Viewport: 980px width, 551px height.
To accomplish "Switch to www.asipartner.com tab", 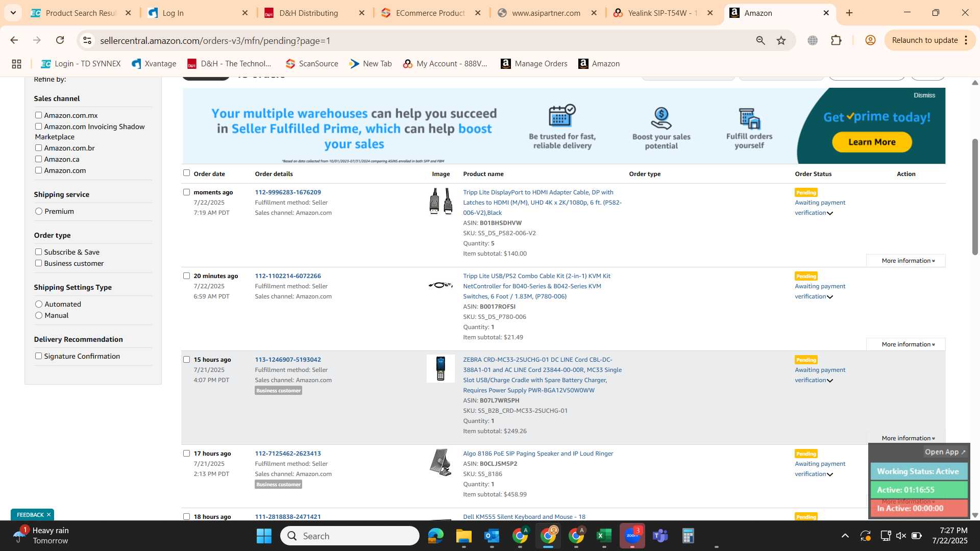I will [547, 13].
